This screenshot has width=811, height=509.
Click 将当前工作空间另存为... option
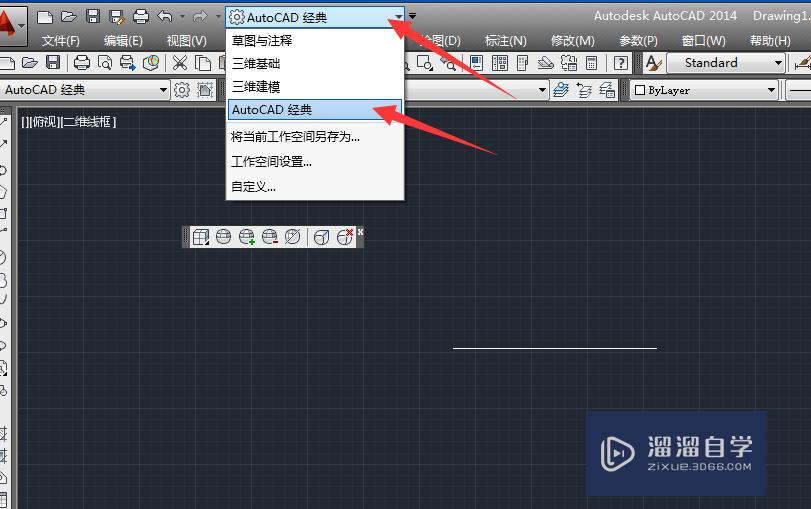point(314,137)
